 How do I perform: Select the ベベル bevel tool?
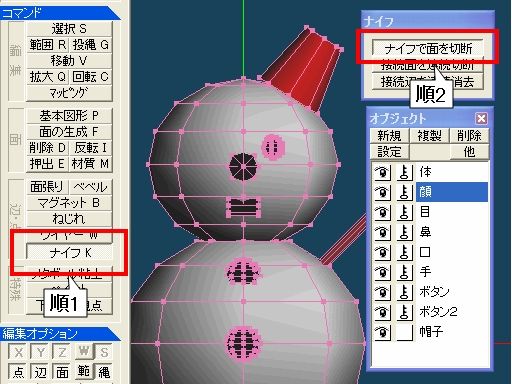pos(91,187)
